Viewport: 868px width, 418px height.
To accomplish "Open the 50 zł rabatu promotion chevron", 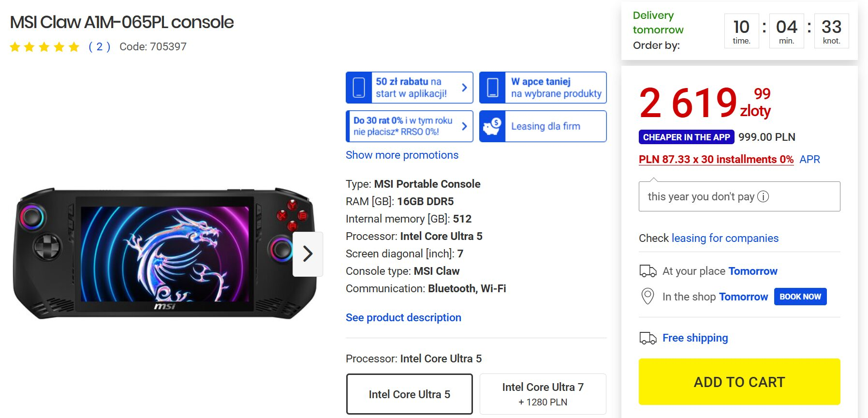I will click(464, 88).
